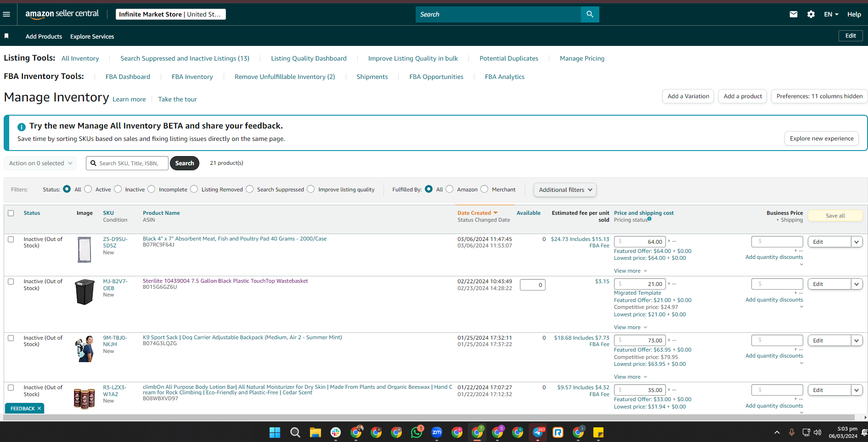868x442 pixels.
Task: Open the settings gear icon
Action: coord(811,14)
